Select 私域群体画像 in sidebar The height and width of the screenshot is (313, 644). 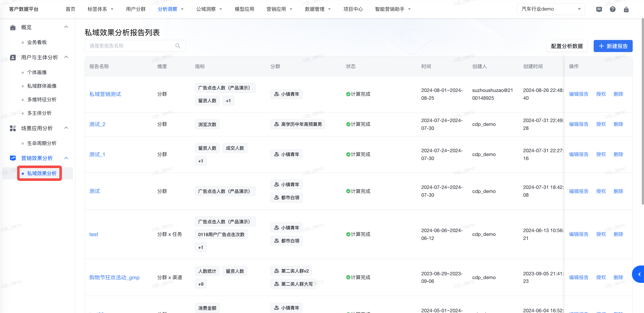pos(42,86)
